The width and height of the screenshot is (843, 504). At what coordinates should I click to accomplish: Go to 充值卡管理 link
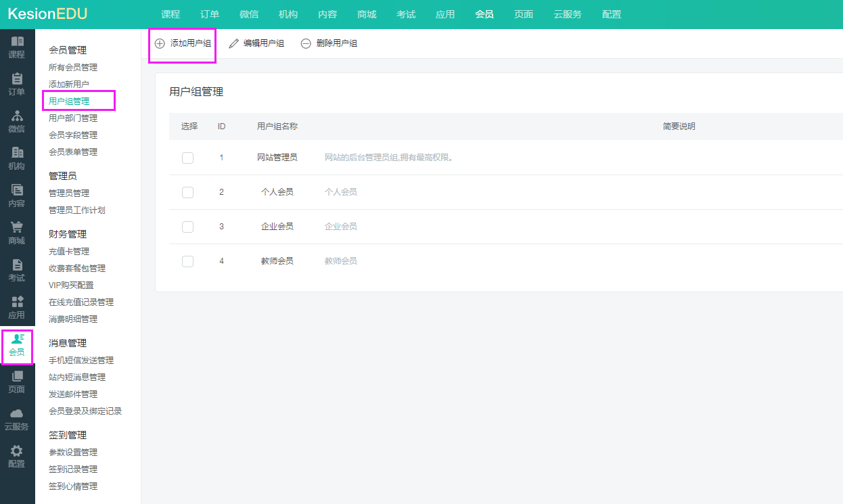coord(69,252)
